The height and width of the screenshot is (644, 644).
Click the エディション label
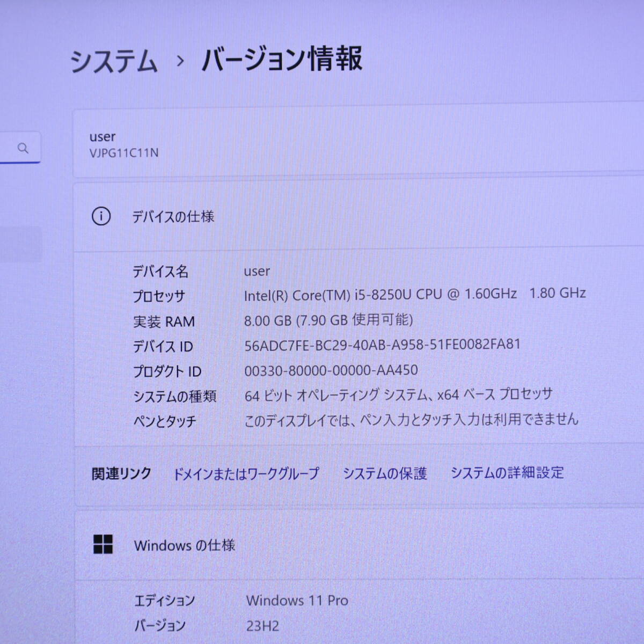pos(164,601)
